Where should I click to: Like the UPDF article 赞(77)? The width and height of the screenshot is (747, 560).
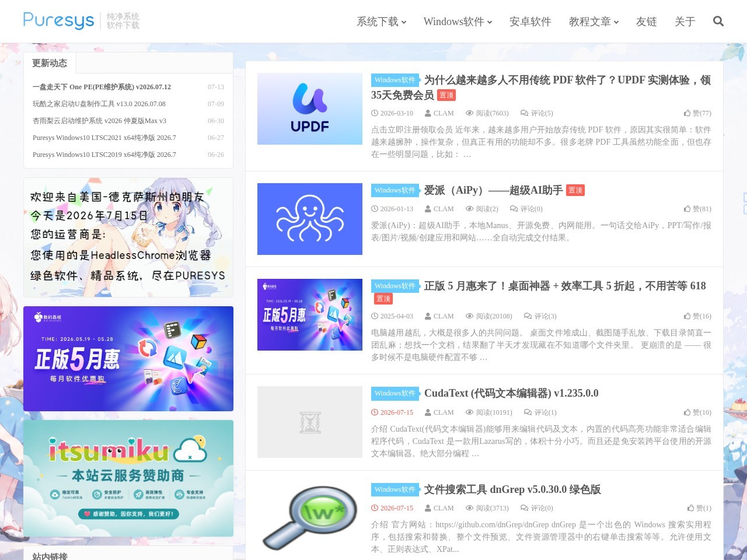697,113
